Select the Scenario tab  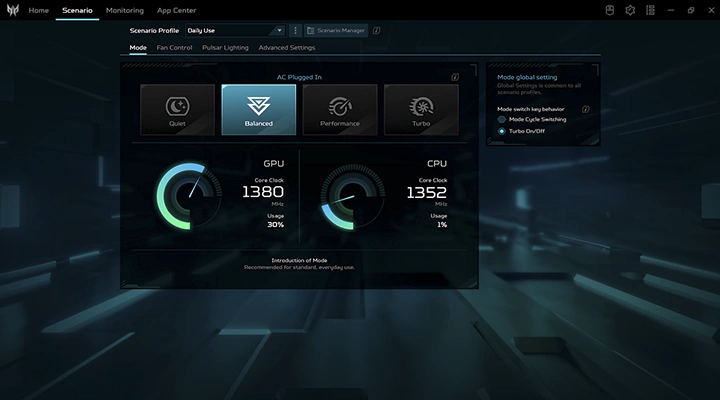point(77,10)
